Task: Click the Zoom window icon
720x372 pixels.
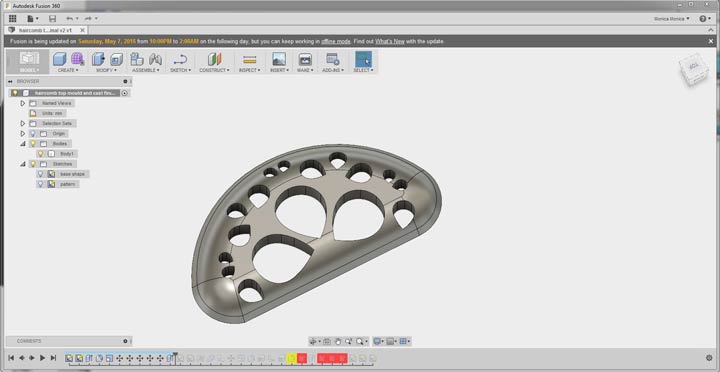Action: pyautogui.click(x=349, y=341)
